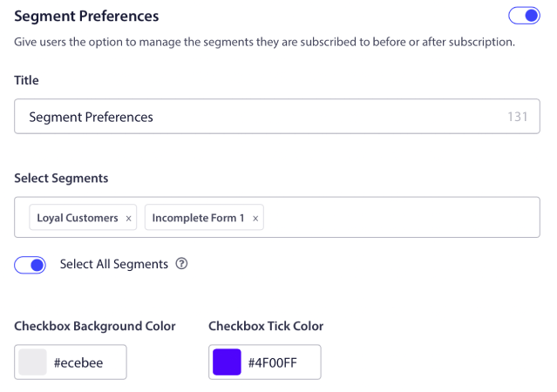Disable the Segment Preferences toggle
Screen dimensions: 557x392
pyautogui.click(x=524, y=16)
